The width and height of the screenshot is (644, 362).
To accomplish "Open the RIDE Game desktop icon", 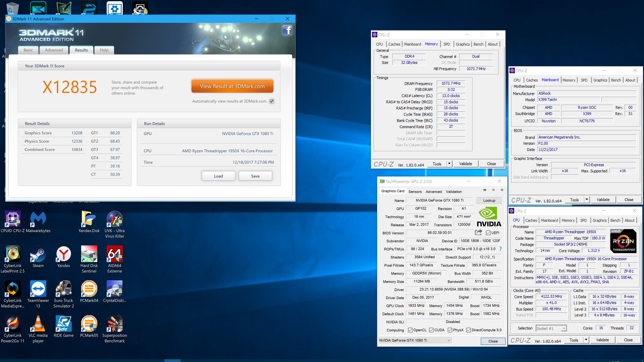I will click(64, 326).
